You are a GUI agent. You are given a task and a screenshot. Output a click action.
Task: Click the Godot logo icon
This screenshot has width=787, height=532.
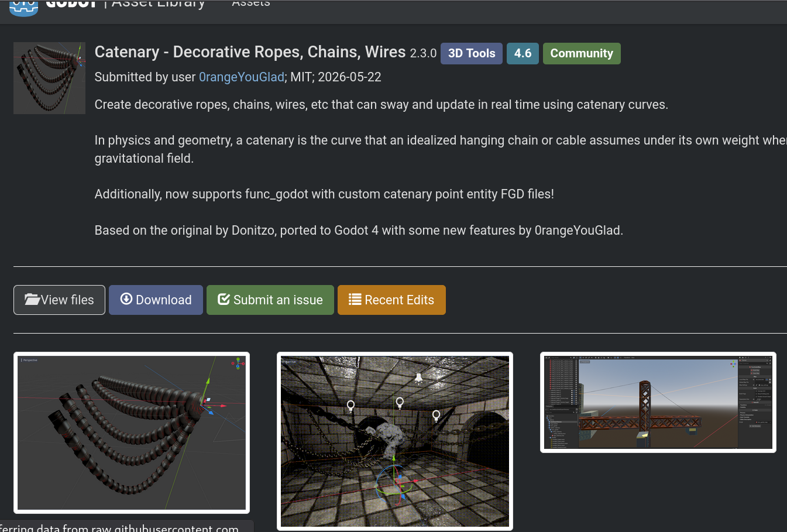[x=24, y=7]
